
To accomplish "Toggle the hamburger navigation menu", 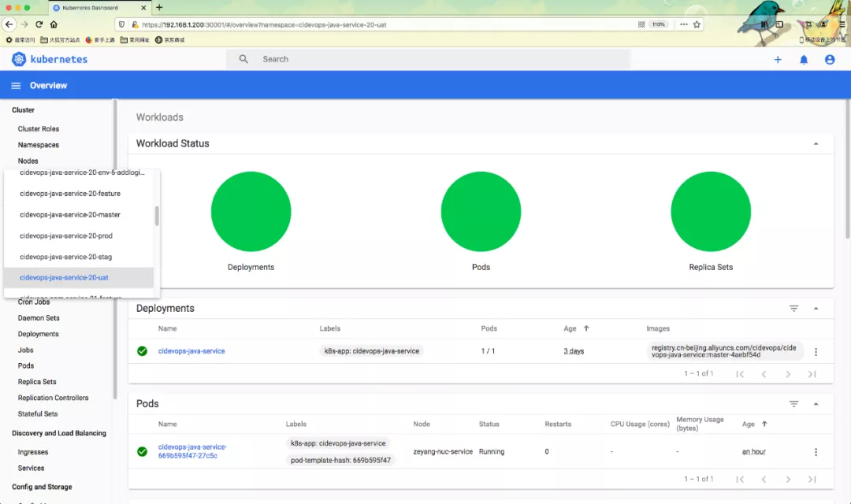I will click(16, 85).
